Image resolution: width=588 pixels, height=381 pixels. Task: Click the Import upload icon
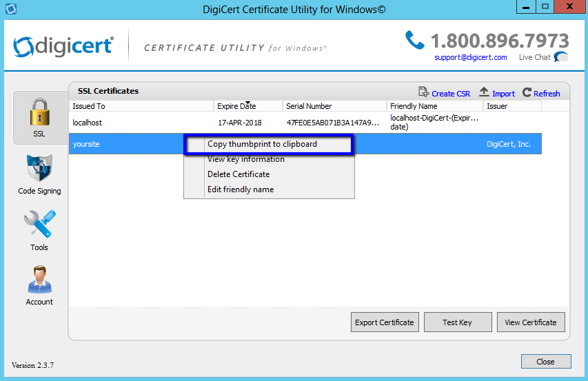point(484,93)
